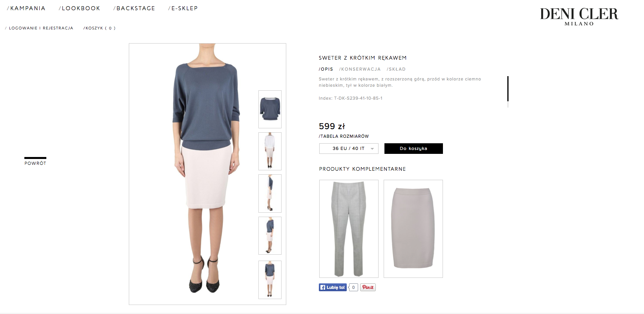Click the Pinterest 'Pin it' button
Screen dimensions: 644x314
coord(368,287)
